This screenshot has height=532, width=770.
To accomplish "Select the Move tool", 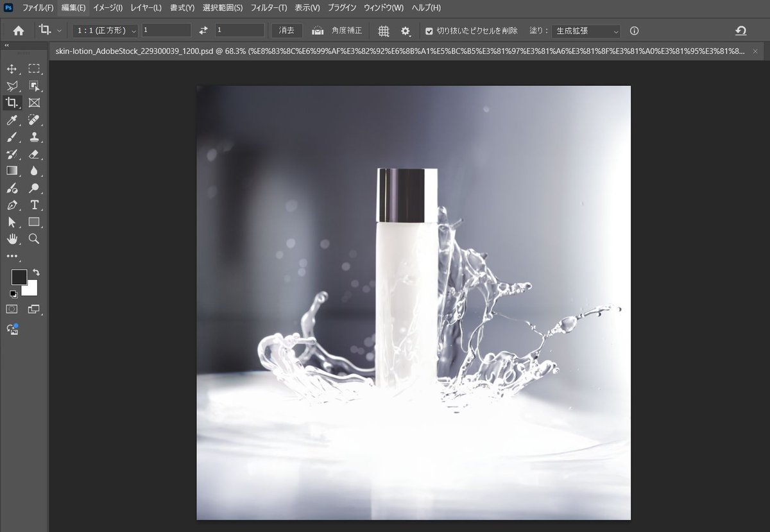I will (12, 69).
